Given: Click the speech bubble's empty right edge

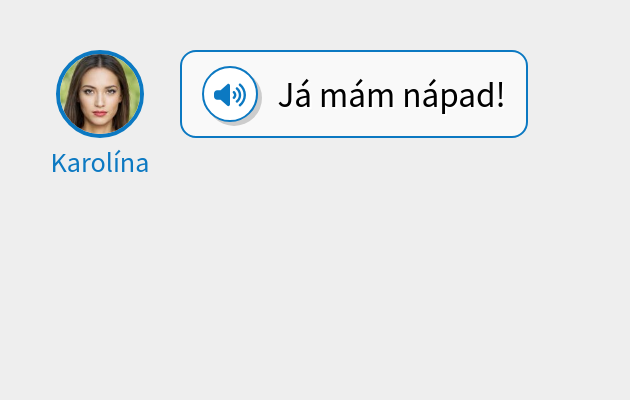Looking at the screenshot, I should click(517, 95).
